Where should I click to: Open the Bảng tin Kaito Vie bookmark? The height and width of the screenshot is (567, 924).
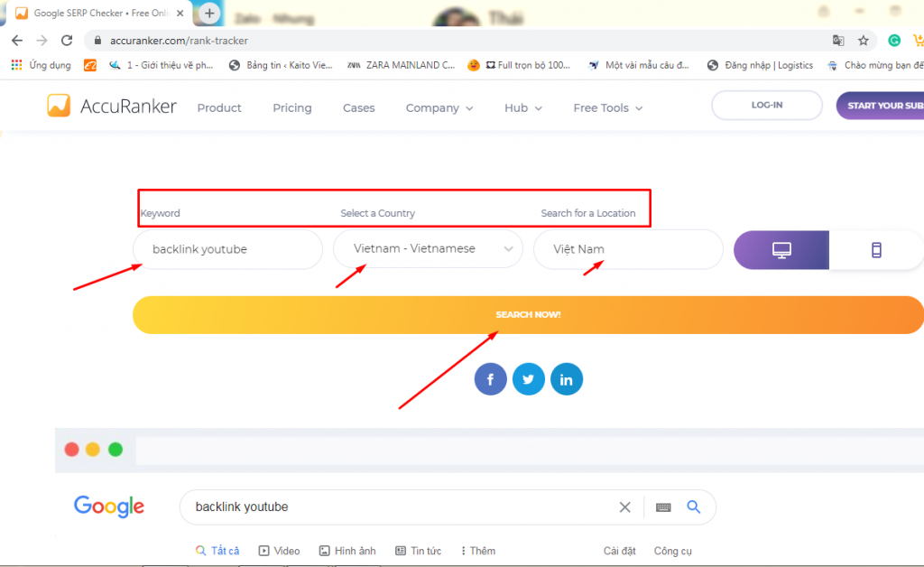point(281,65)
